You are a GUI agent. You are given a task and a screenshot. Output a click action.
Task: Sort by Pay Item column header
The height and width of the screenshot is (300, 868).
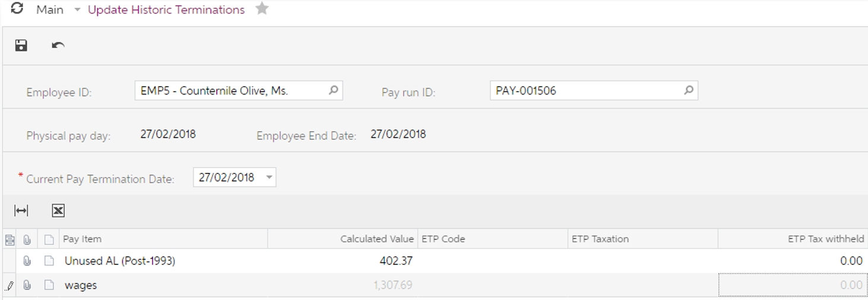click(82, 239)
